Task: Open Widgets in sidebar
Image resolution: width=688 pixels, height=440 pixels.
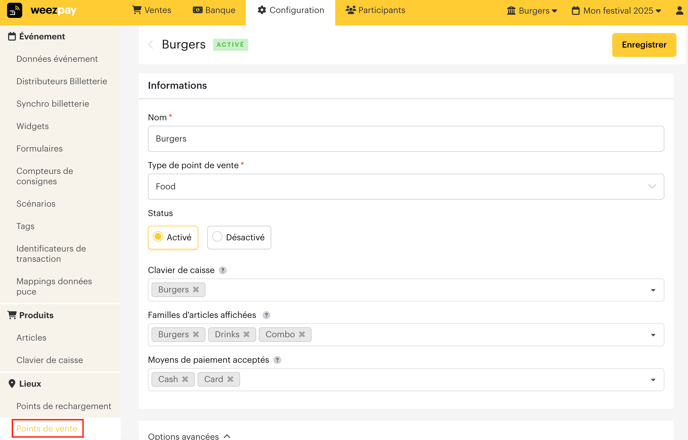Action: tap(32, 126)
